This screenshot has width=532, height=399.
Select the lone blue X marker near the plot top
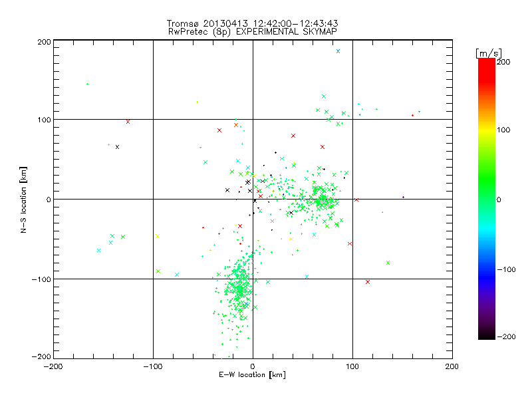click(338, 51)
